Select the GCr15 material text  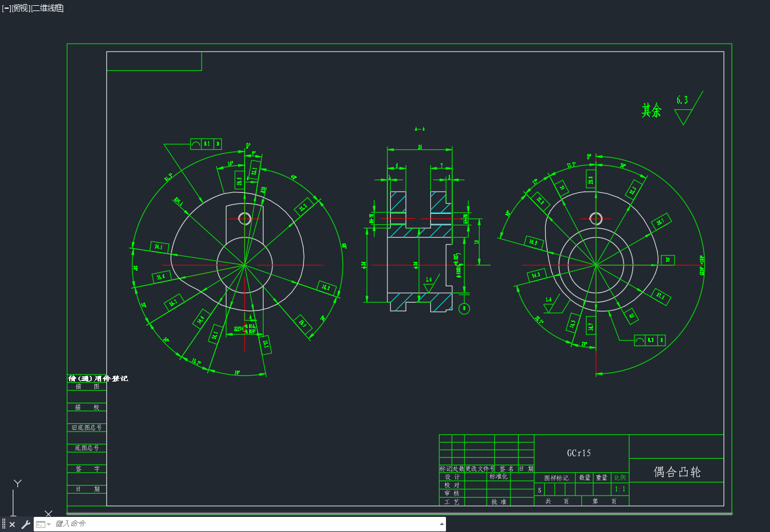point(579,453)
